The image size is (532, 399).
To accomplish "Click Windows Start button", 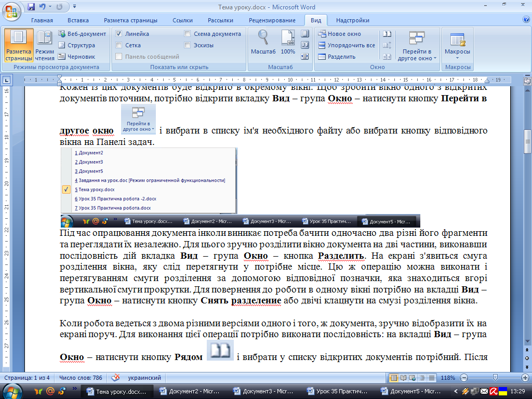I will pos(12,392).
